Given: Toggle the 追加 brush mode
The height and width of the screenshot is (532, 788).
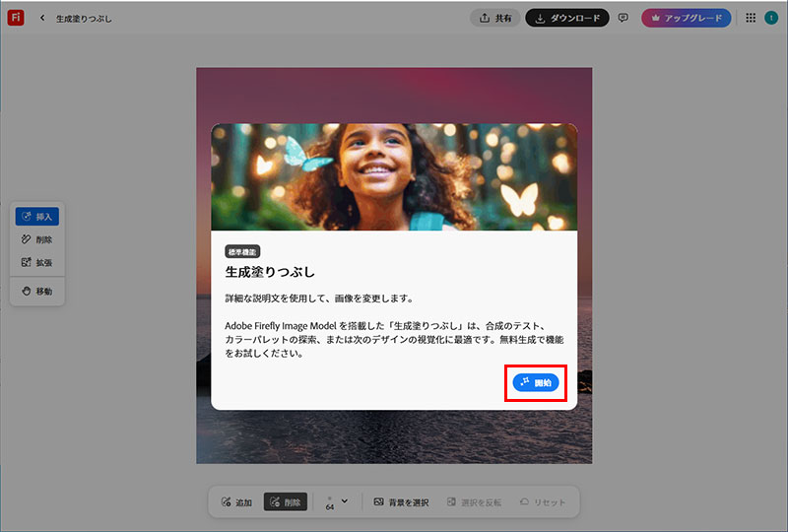Looking at the screenshot, I should tap(237, 502).
